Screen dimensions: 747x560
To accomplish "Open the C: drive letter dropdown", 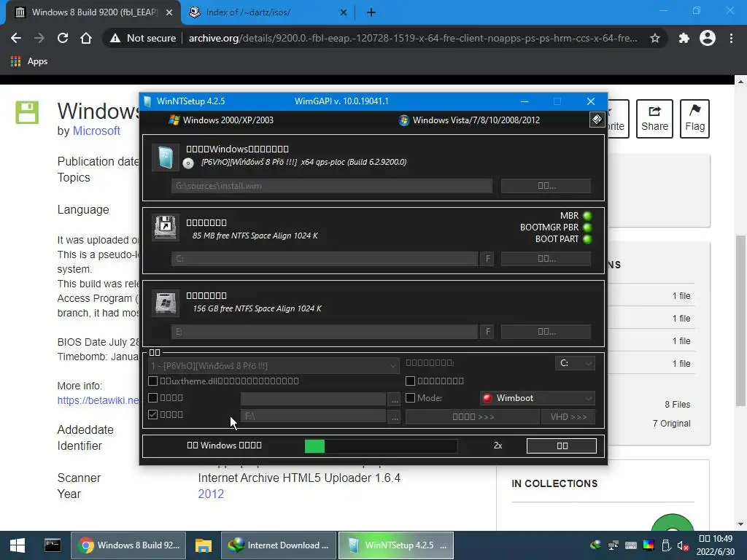I will click(575, 363).
